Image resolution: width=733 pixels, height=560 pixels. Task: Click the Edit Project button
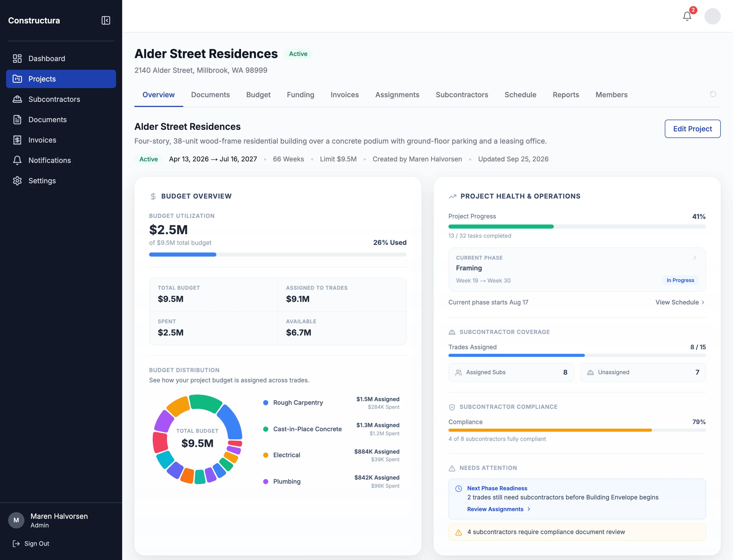click(692, 129)
